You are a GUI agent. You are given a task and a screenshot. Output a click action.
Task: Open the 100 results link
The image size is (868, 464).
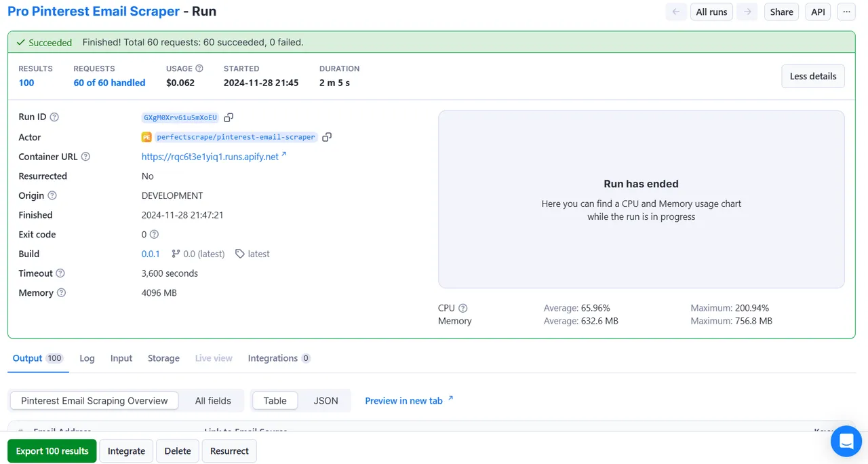click(26, 83)
